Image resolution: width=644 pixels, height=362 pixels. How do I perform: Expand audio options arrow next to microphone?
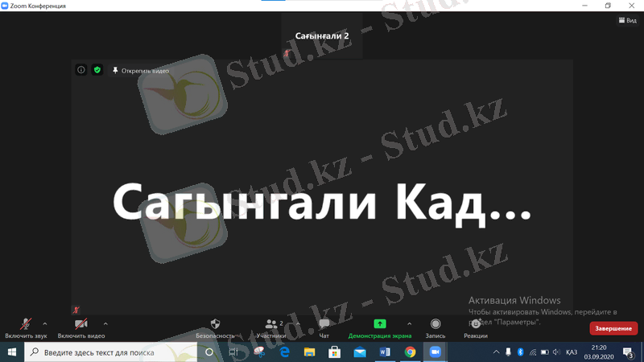tap(45, 324)
